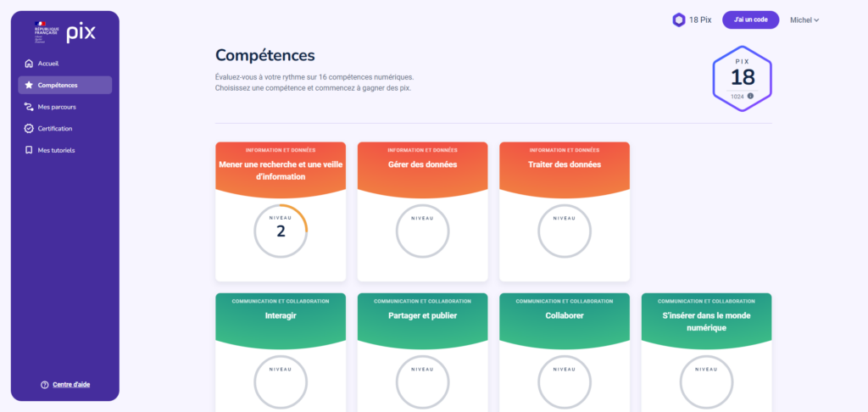Select the Traiter des données card
The height and width of the screenshot is (412, 868).
(x=564, y=211)
